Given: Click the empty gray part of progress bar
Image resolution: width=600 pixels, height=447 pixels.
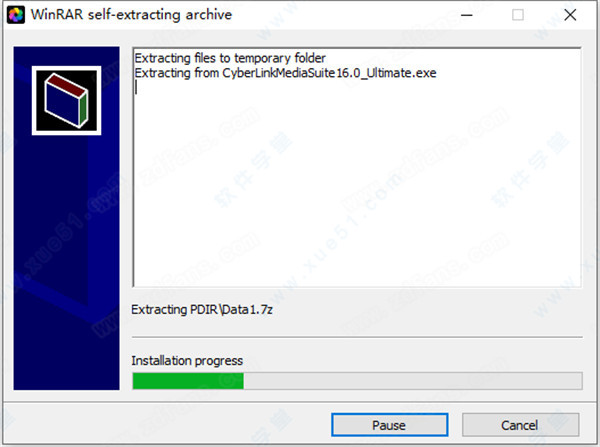Looking at the screenshot, I should point(412,381).
